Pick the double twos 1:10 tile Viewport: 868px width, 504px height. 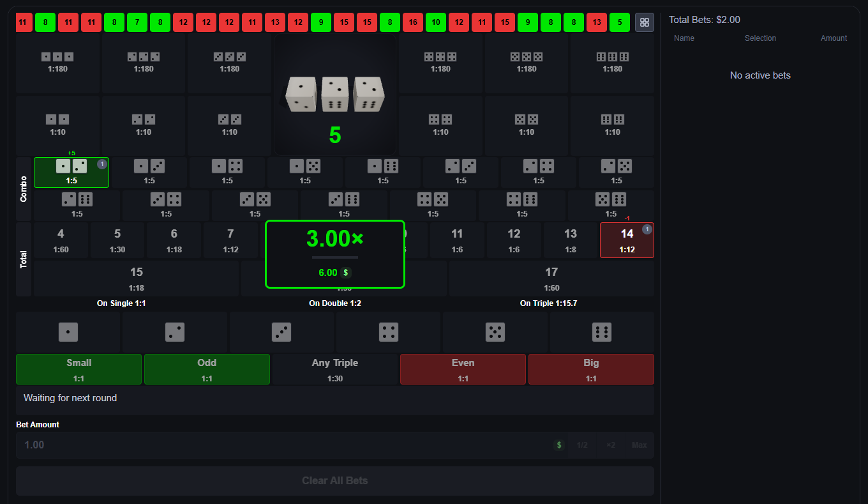pos(144,125)
